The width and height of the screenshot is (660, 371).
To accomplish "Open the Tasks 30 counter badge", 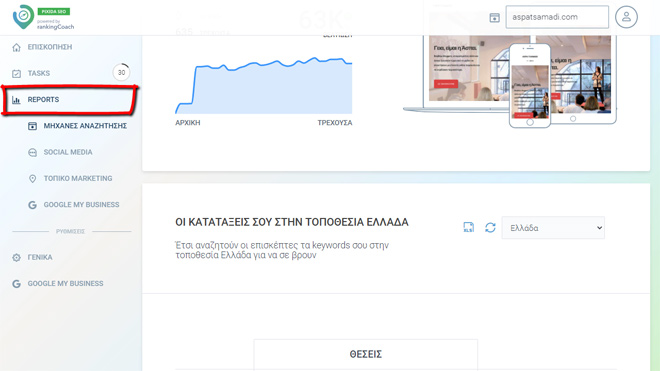I will point(121,72).
